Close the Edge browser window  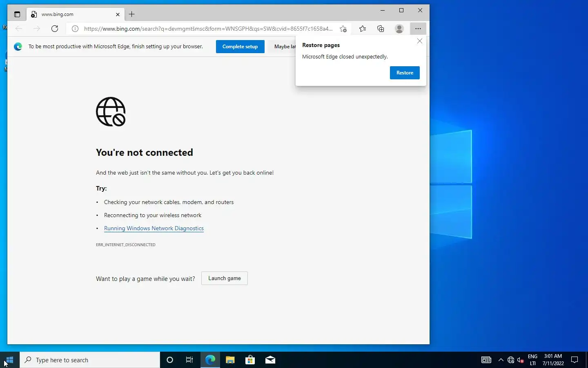420,10
